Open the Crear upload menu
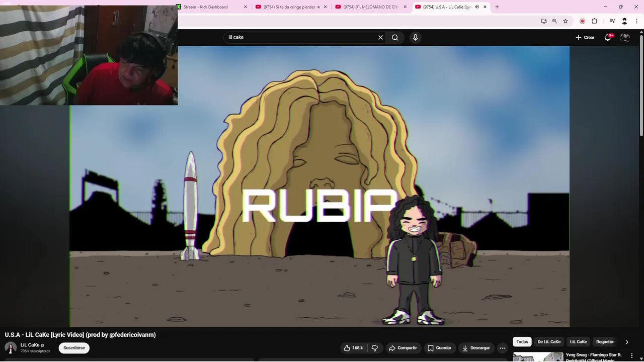The height and width of the screenshot is (362, 644). coord(585,37)
